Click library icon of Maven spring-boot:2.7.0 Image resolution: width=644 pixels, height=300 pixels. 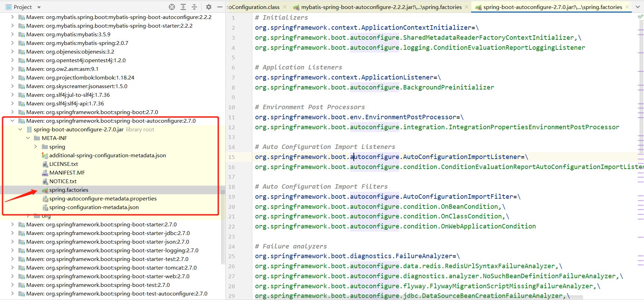coord(21,112)
